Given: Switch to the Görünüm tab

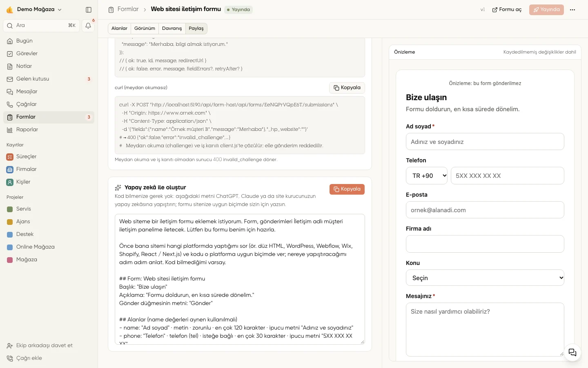Looking at the screenshot, I should [145, 29].
